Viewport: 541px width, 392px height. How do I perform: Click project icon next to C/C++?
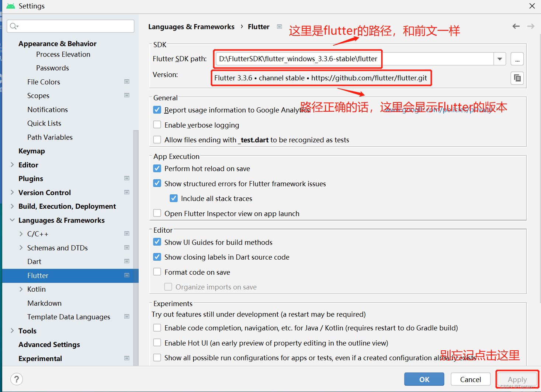pos(127,233)
